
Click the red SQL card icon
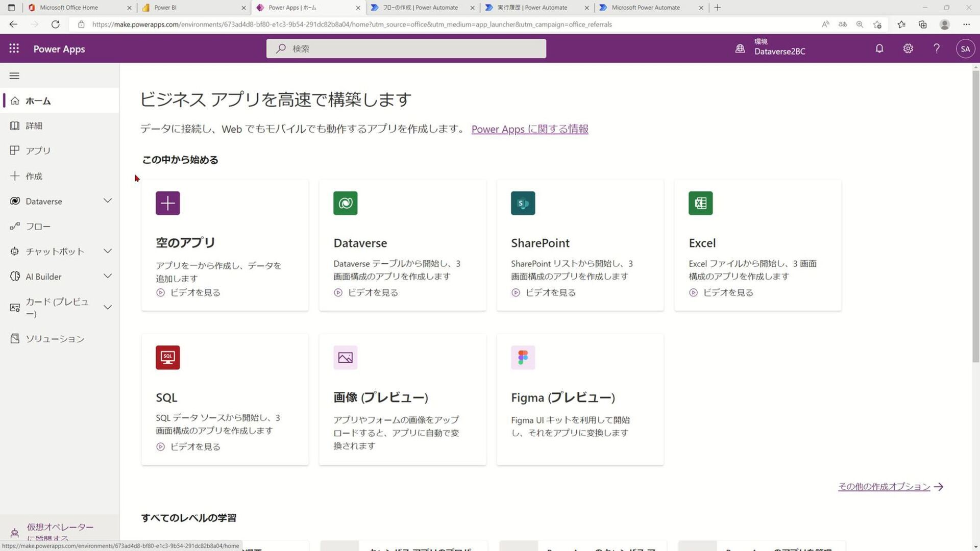[168, 358]
